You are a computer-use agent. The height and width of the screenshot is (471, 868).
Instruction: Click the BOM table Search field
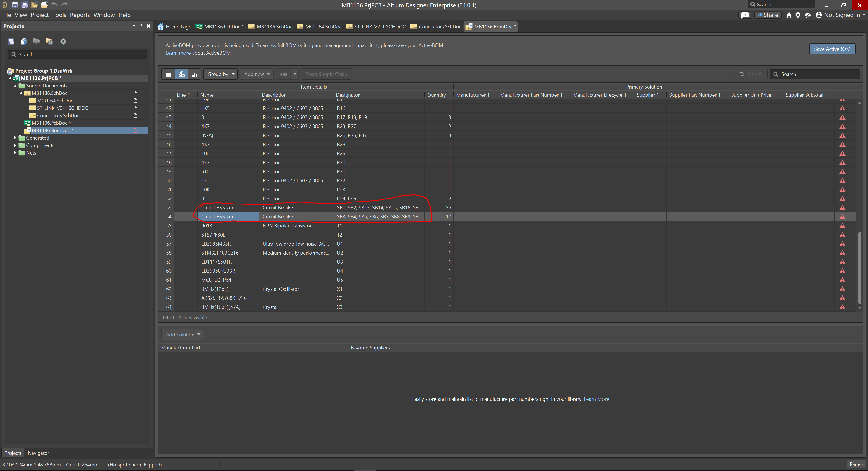814,74
